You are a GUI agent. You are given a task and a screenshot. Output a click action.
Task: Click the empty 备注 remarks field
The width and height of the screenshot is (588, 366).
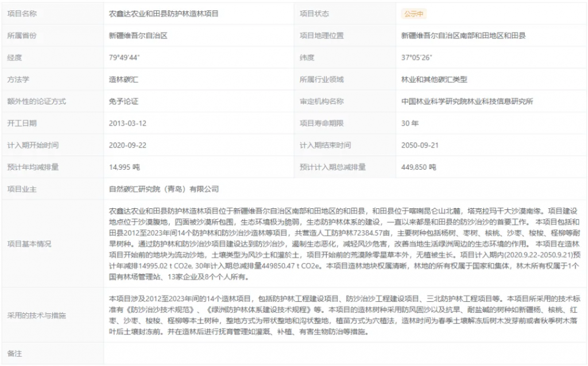[345, 354]
